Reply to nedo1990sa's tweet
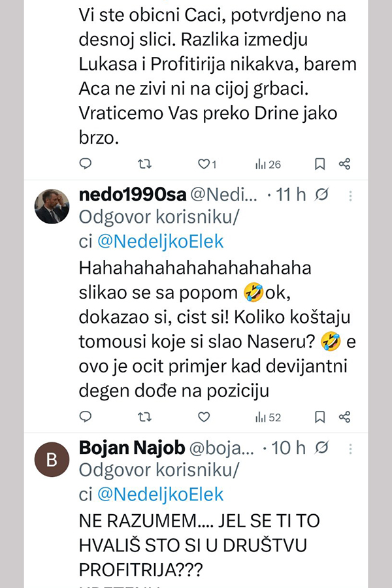Image resolution: width=392 pixels, height=588 pixels. [86, 417]
